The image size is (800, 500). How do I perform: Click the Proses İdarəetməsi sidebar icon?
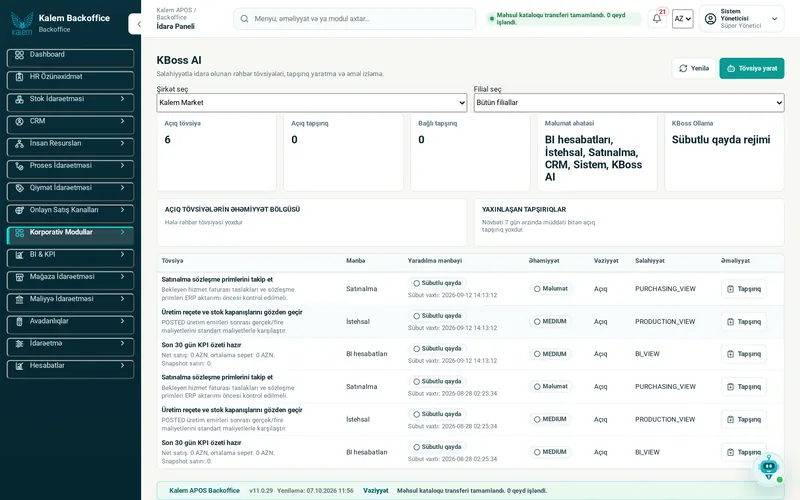tap(19, 166)
